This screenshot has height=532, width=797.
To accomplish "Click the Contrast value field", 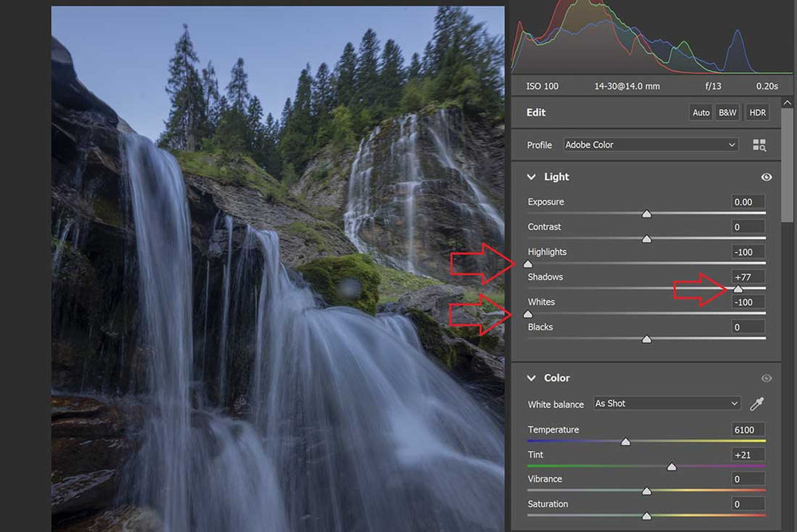I will pos(748,227).
